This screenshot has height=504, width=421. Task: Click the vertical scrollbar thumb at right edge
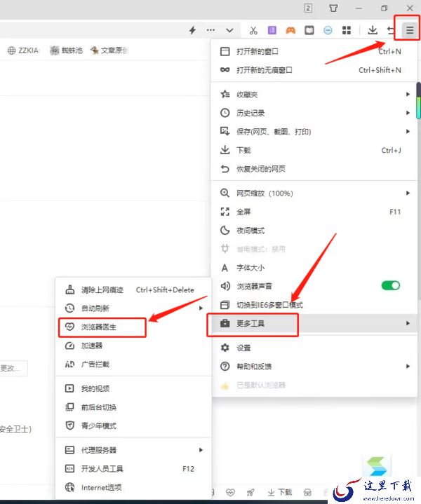(x=418, y=101)
